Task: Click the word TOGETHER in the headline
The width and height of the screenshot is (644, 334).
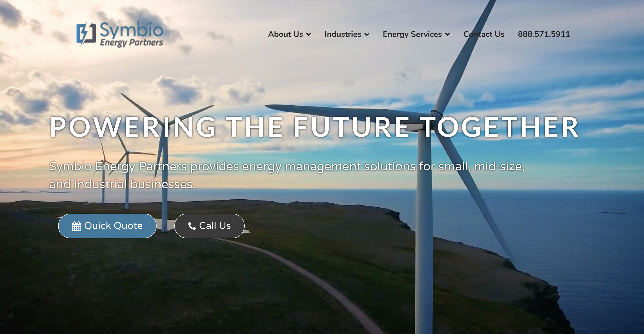Action: click(x=499, y=127)
